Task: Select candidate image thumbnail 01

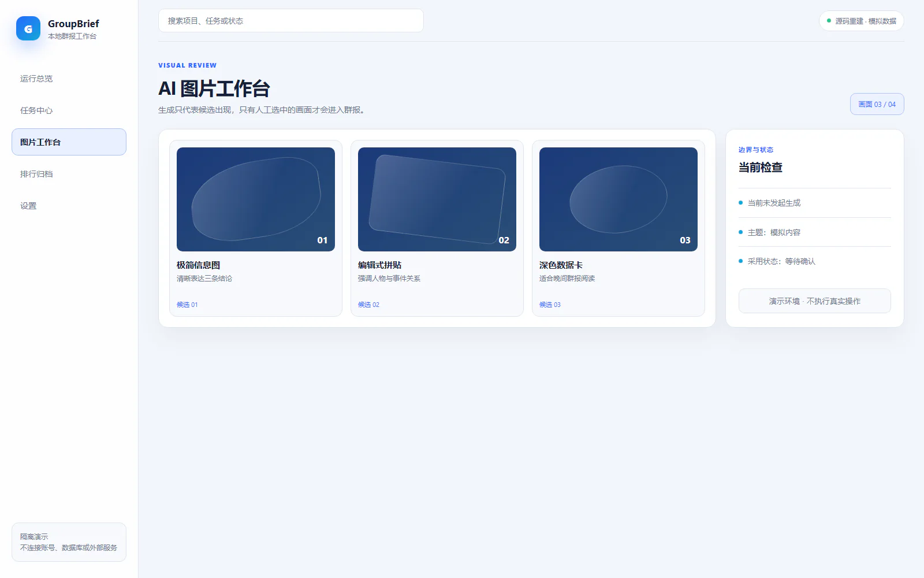Action: [x=256, y=199]
